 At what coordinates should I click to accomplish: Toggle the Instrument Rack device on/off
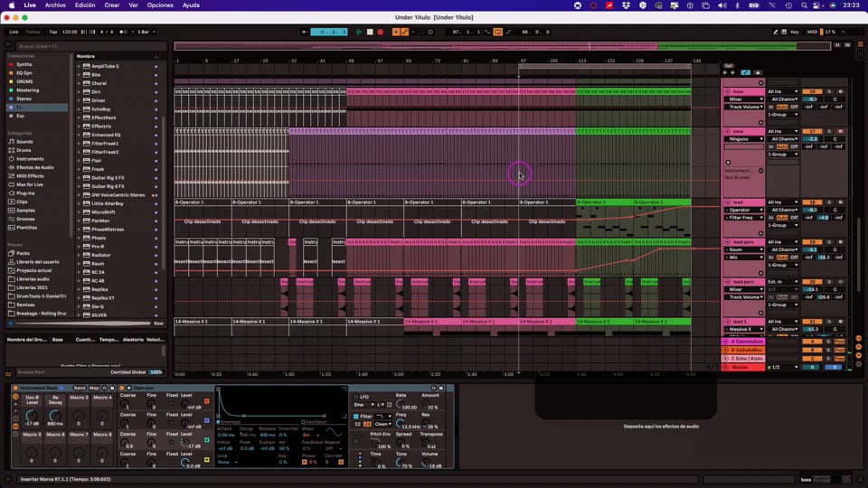pos(15,388)
